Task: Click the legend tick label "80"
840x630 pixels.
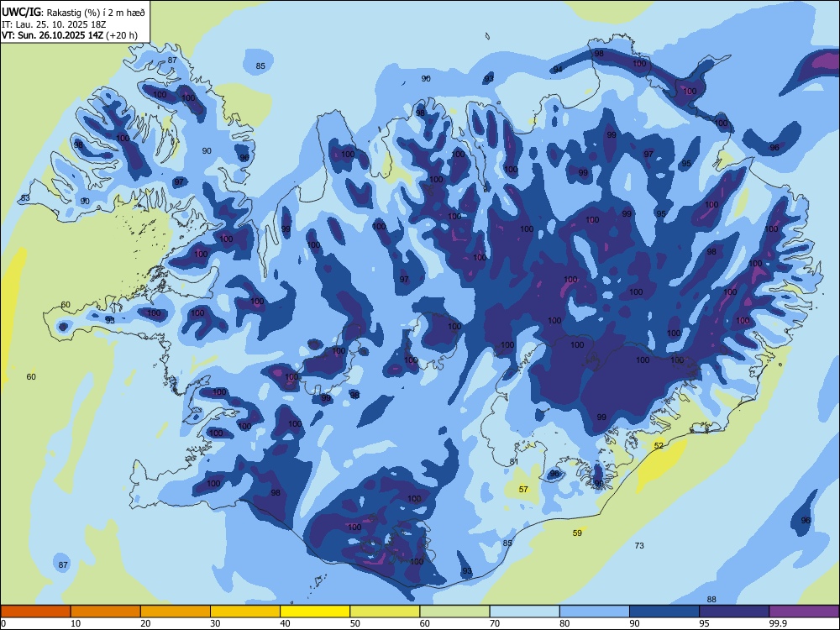Action: point(564,623)
